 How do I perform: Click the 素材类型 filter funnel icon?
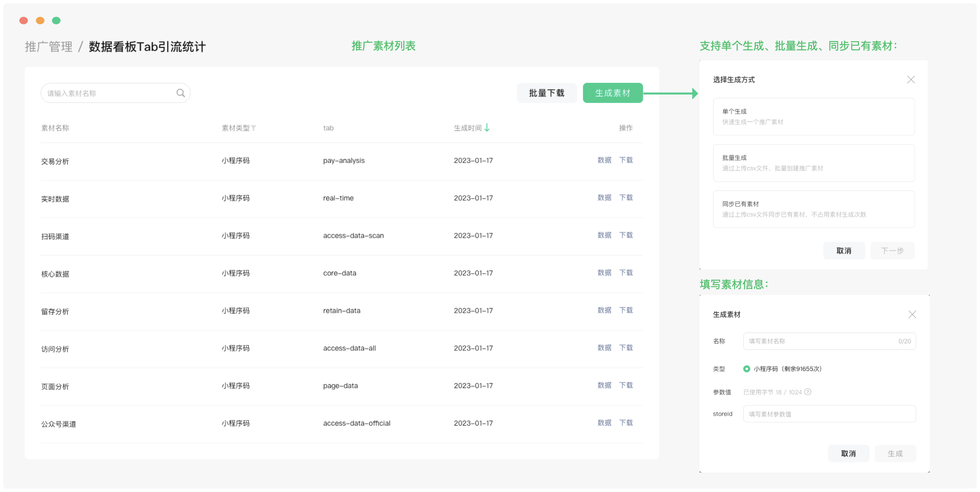(x=254, y=128)
